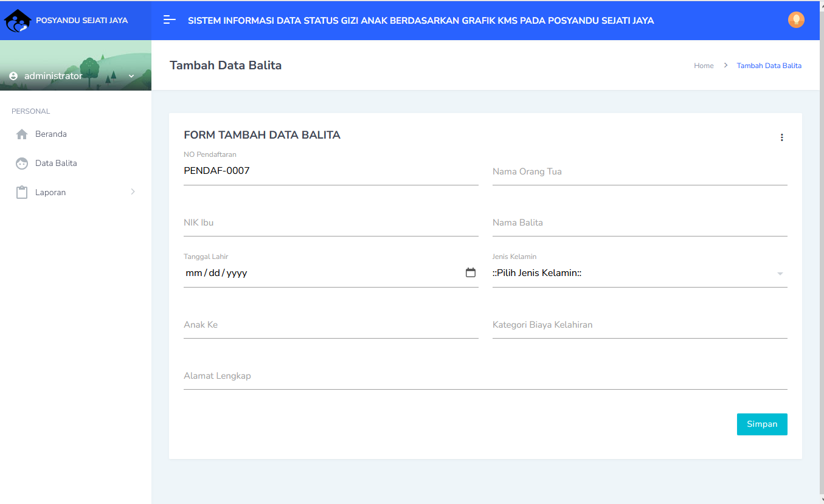The width and height of the screenshot is (824, 504).
Task: Expand the administrator profile dropdown
Action: (131, 76)
